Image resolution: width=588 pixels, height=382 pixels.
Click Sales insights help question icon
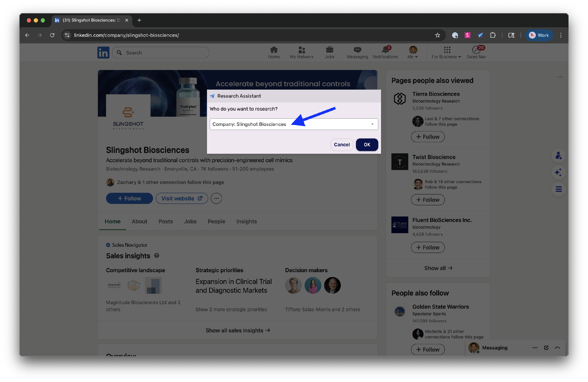157,255
